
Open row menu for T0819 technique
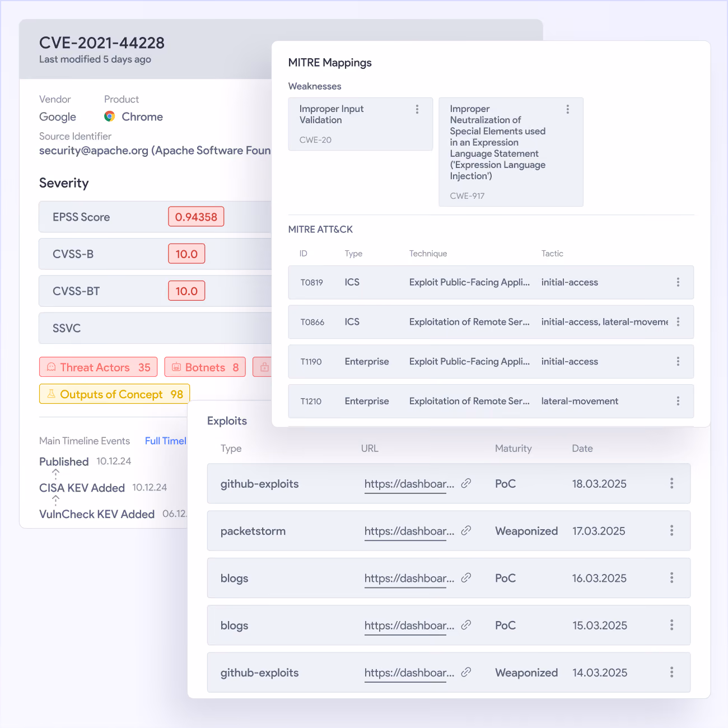pyautogui.click(x=678, y=282)
